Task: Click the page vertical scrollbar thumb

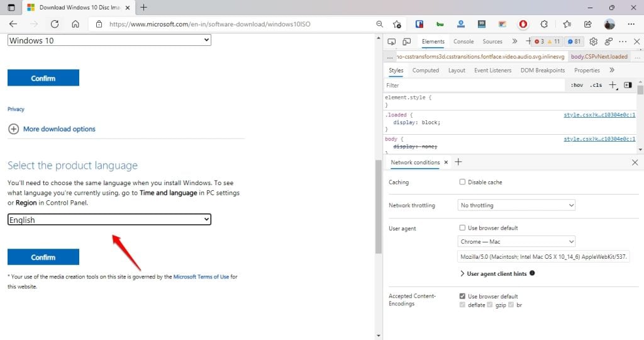Action: coord(378,207)
